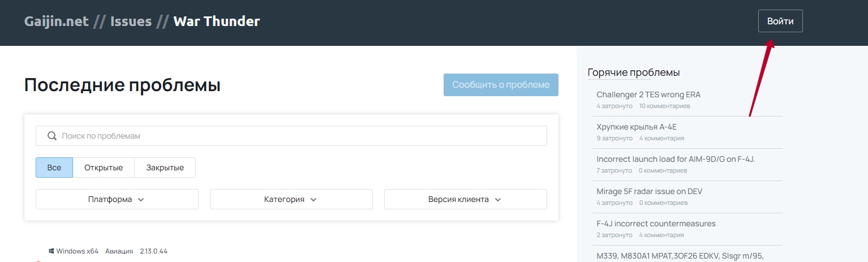Click the Войти login button
868x262 pixels.
[x=780, y=22]
